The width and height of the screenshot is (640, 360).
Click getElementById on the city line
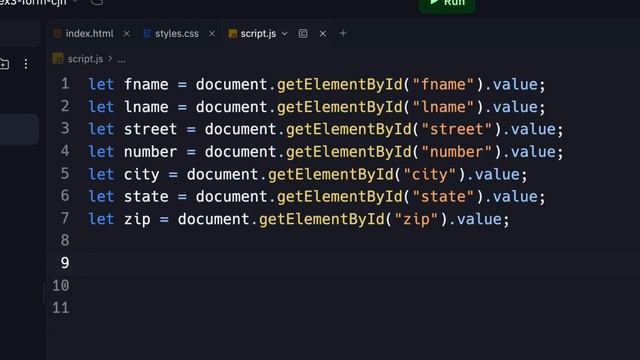pos(331,174)
